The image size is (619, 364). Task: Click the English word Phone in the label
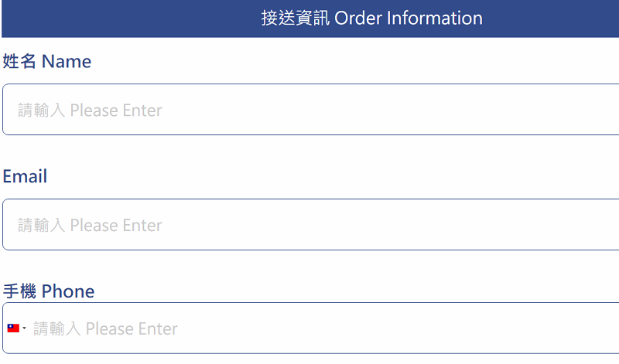tap(68, 291)
